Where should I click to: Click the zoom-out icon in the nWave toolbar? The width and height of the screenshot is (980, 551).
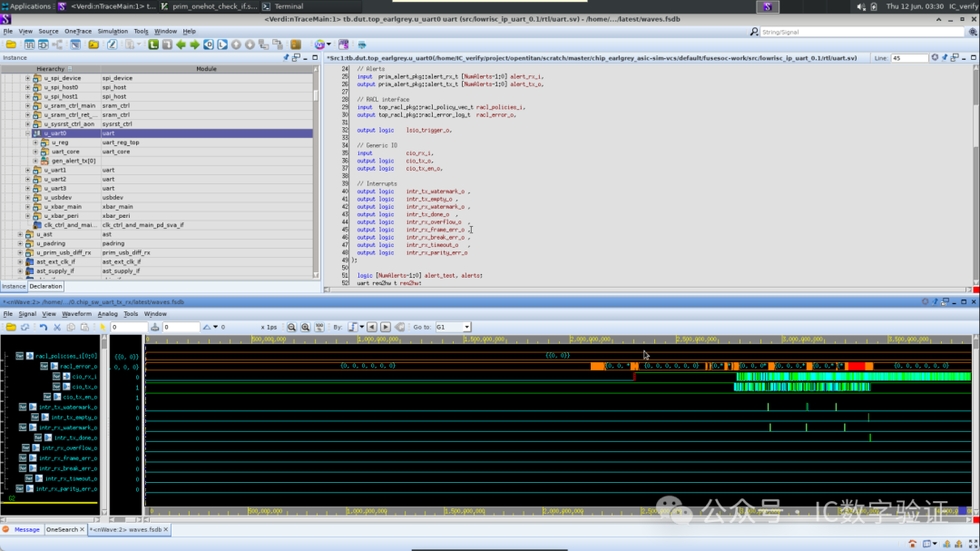291,327
